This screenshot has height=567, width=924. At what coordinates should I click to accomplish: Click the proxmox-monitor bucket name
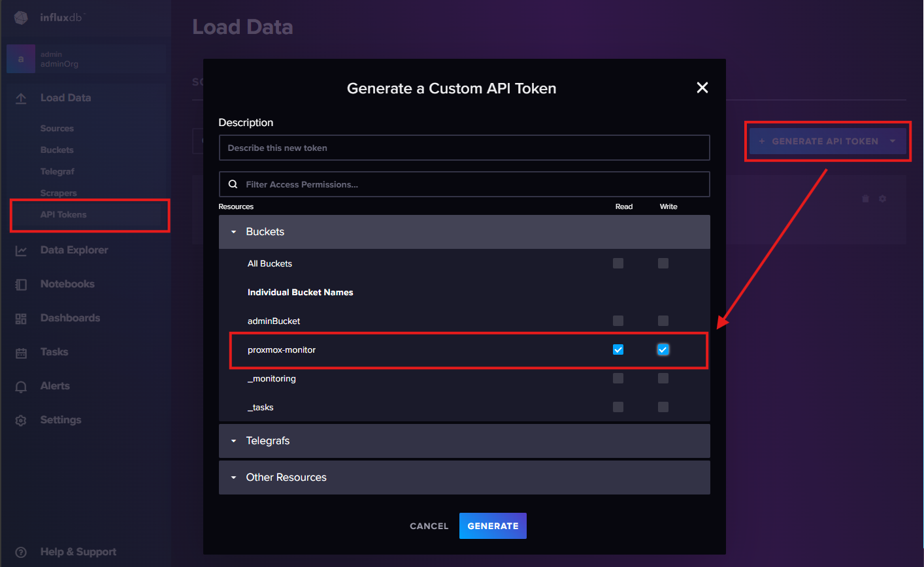click(x=282, y=350)
